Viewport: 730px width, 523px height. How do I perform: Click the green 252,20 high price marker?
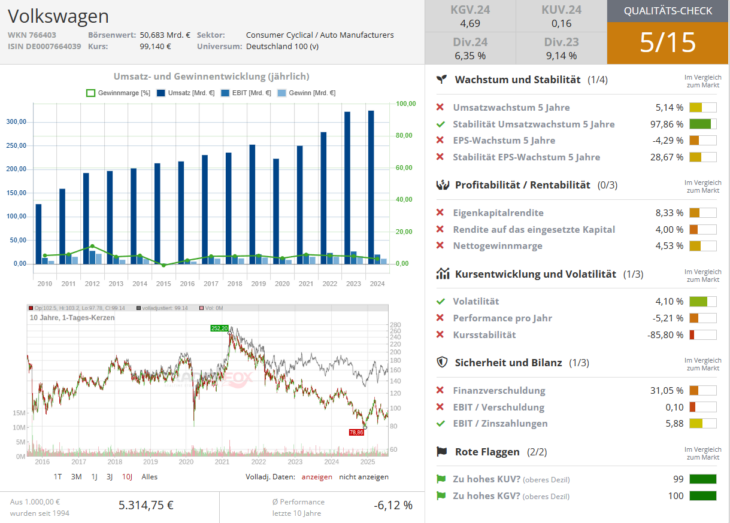[219, 328]
